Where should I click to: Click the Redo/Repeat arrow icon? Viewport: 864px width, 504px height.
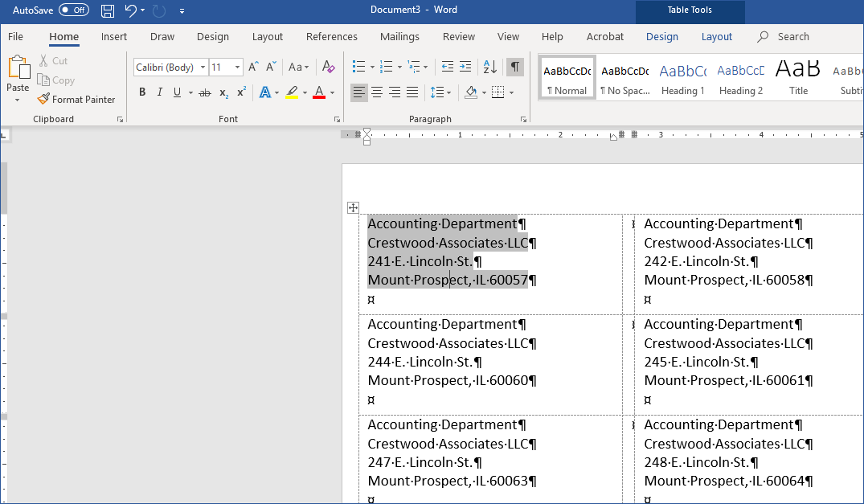(x=158, y=10)
